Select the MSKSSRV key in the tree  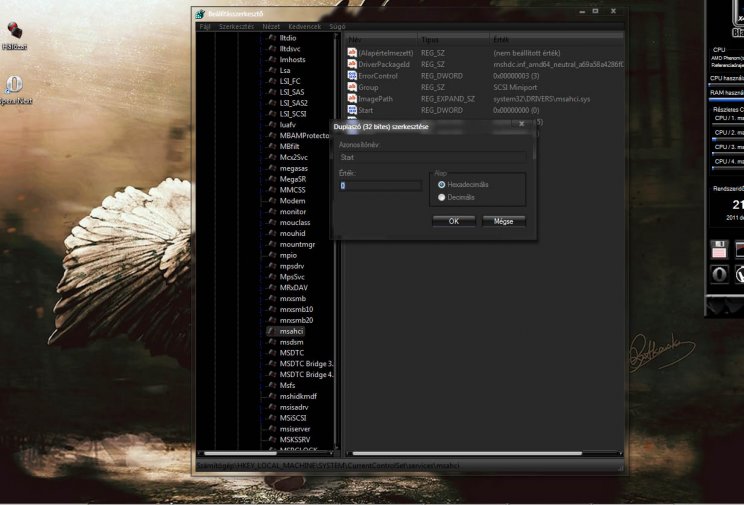(x=295, y=440)
